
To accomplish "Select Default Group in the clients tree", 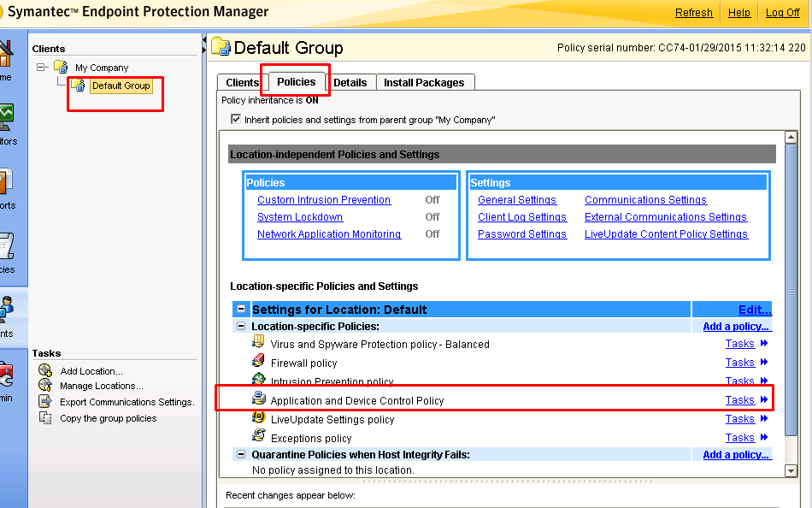I will [x=121, y=86].
